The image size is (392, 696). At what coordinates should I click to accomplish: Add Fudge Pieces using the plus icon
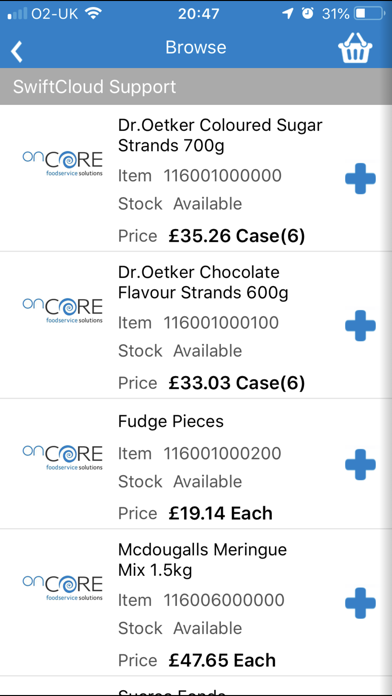(x=360, y=464)
